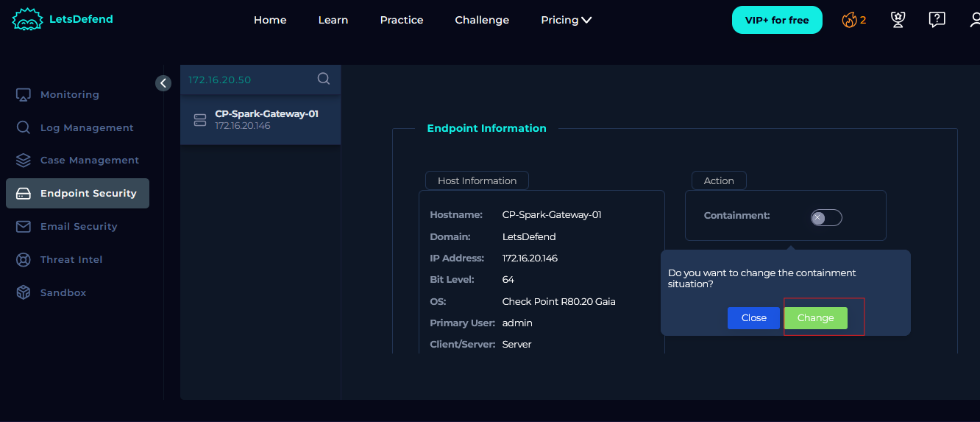Click the Domain value LetsDefend

[x=529, y=237]
